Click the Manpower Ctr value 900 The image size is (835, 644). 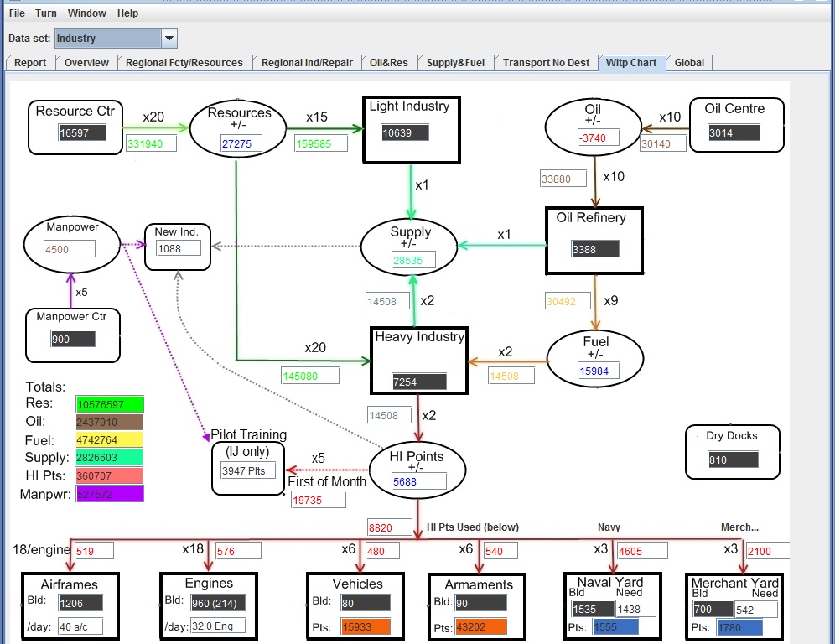click(x=73, y=340)
